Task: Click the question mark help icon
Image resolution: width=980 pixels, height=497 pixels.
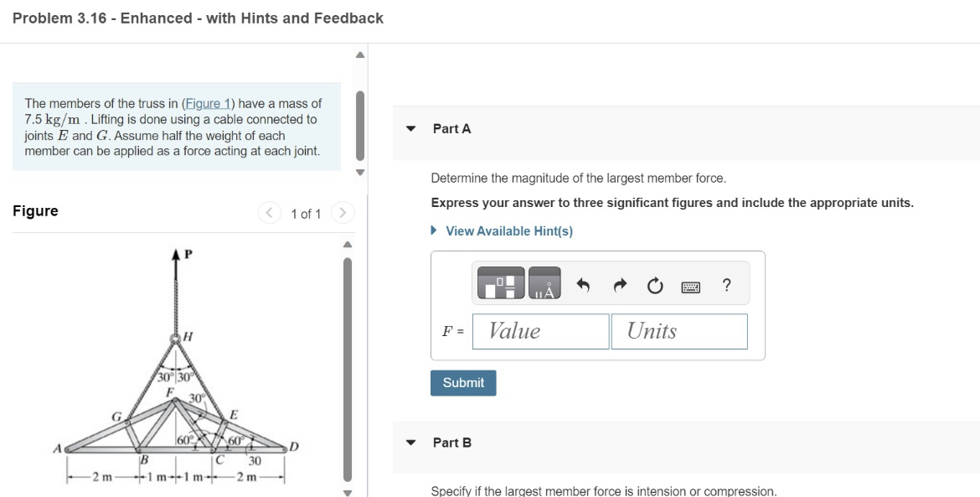Action: [x=726, y=285]
